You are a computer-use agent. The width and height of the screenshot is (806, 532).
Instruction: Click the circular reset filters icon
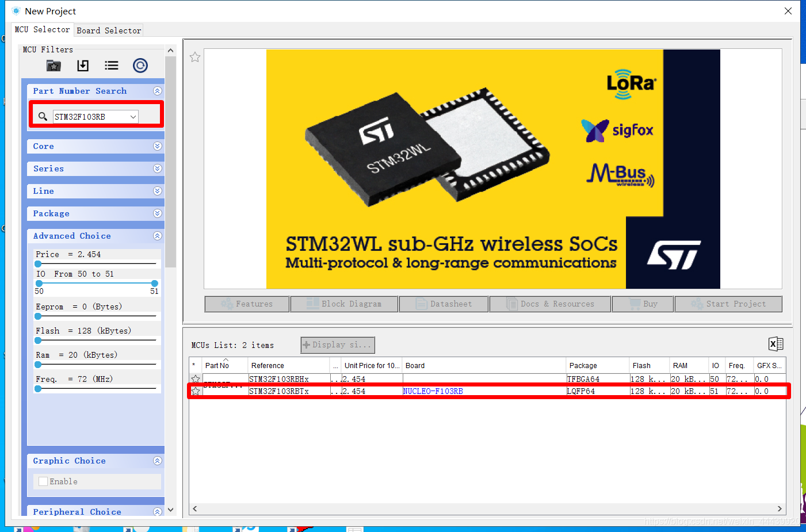tap(140, 66)
